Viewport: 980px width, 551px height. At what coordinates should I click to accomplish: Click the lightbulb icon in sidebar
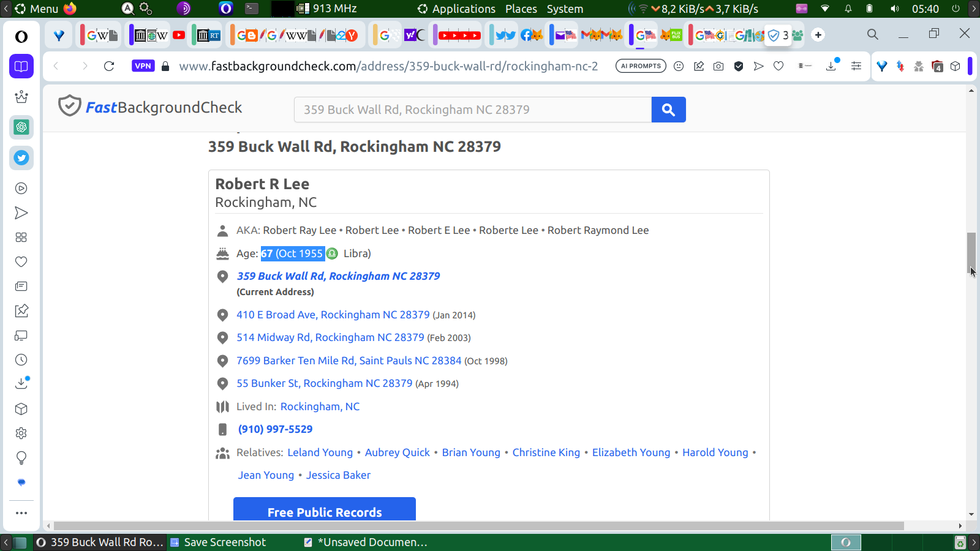21,458
